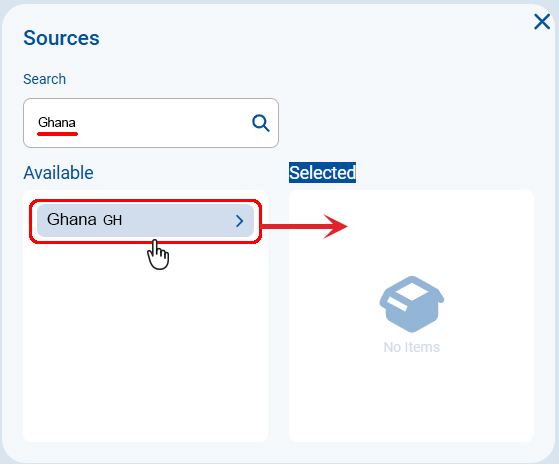559x464 pixels.
Task: Click the 'GH' country code label
Action: coord(113,220)
